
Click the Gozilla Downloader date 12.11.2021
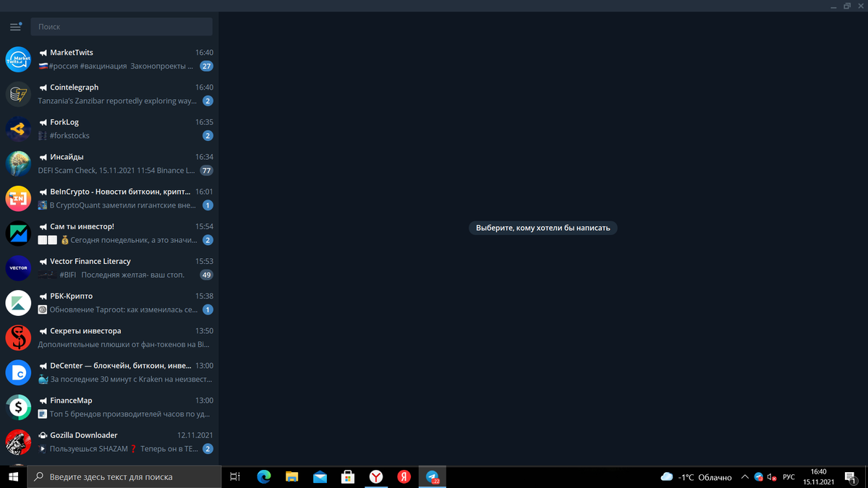(x=195, y=435)
